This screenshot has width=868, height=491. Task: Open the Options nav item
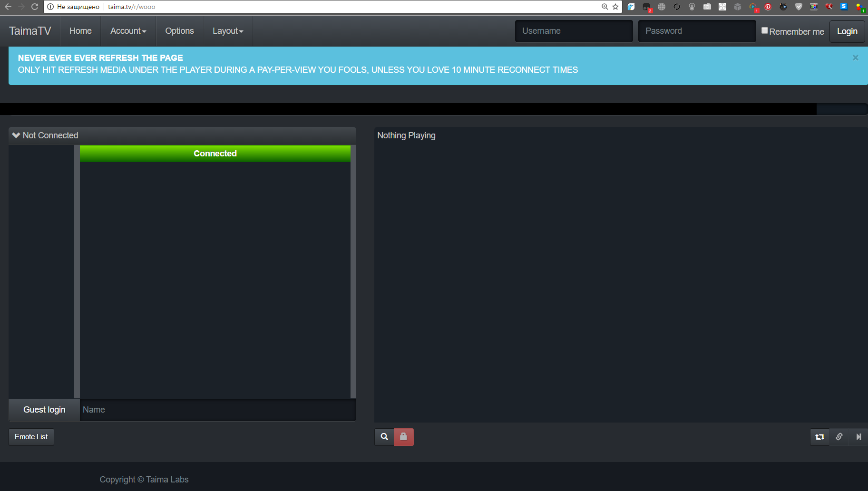tap(179, 31)
